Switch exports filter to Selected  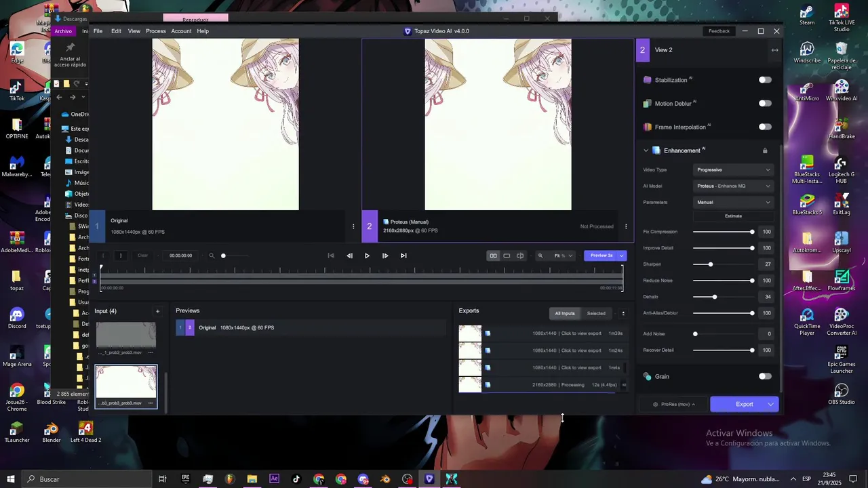[x=596, y=313]
